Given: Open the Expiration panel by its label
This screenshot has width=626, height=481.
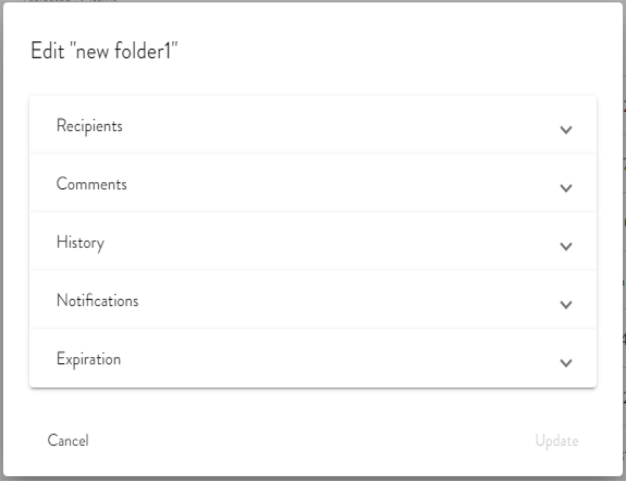Looking at the screenshot, I should (x=88, y=358).
